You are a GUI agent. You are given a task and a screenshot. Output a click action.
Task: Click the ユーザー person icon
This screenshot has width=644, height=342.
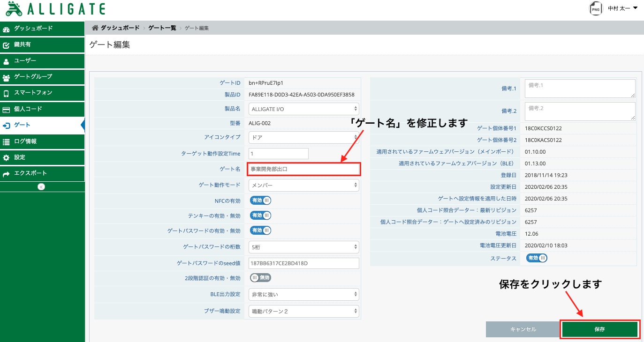[6, 61]
